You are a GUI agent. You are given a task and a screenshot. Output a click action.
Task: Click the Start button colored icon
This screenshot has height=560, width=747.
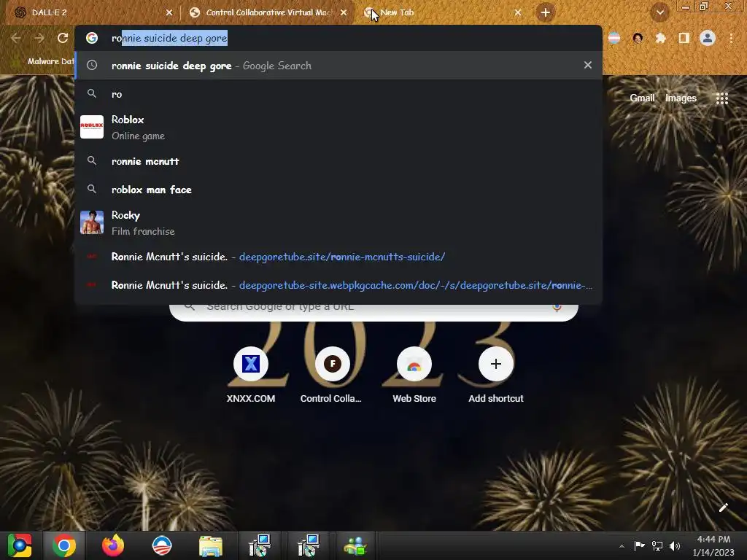pos(20,545)
